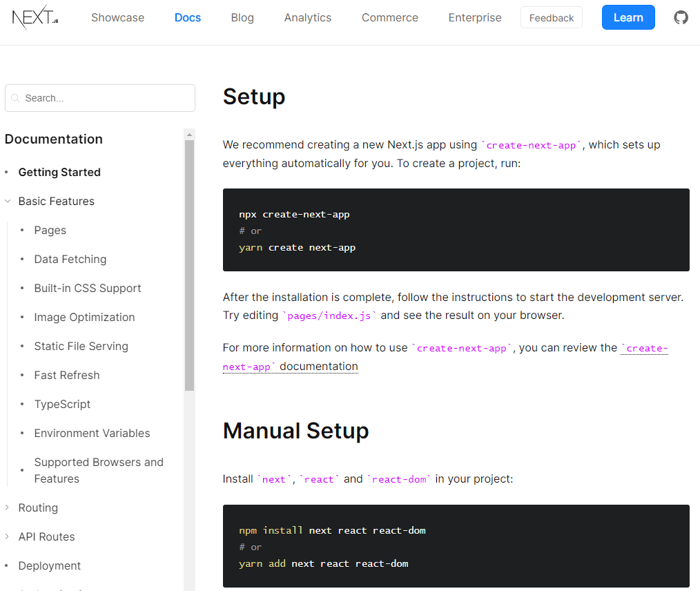700x591 pixels.
Task: Click the 'npx create-next-app' code line
Action: (294, 214)
